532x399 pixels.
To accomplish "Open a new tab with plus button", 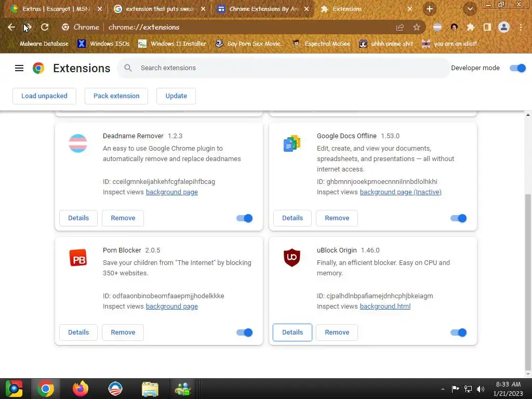I will [430, 9].
